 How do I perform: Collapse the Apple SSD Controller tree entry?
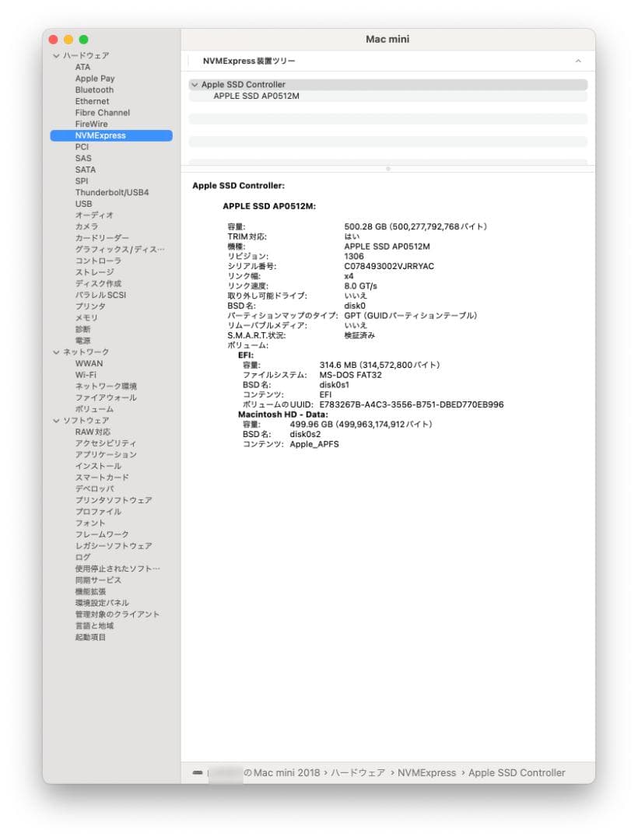click(194, 84)
